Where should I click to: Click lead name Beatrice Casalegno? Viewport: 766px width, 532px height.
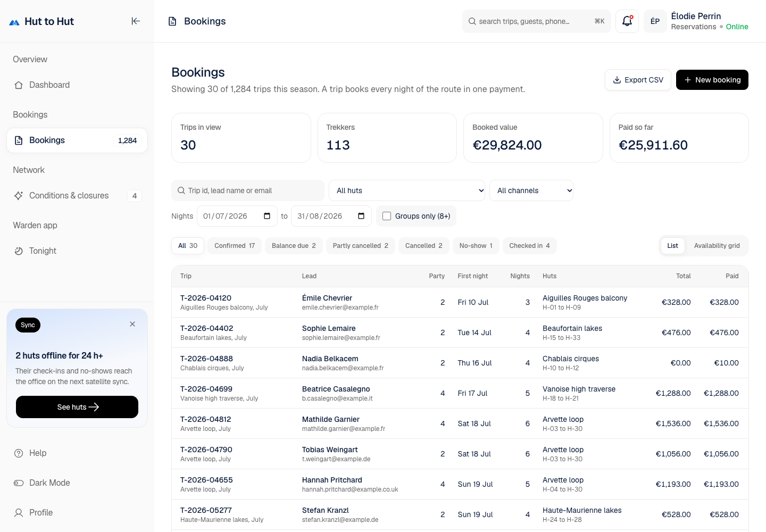tap(336, 389)
